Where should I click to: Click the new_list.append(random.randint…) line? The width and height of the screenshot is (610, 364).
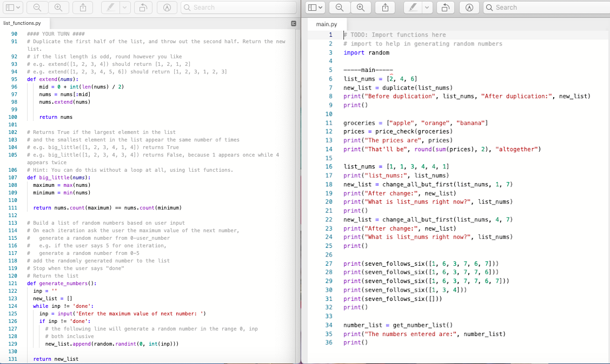point(112,344)
